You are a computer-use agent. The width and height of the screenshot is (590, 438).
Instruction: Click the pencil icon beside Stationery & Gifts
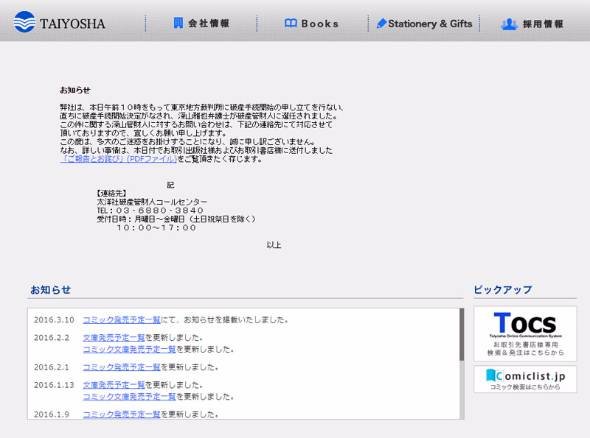pyautogui.click(x=382, y=23)
